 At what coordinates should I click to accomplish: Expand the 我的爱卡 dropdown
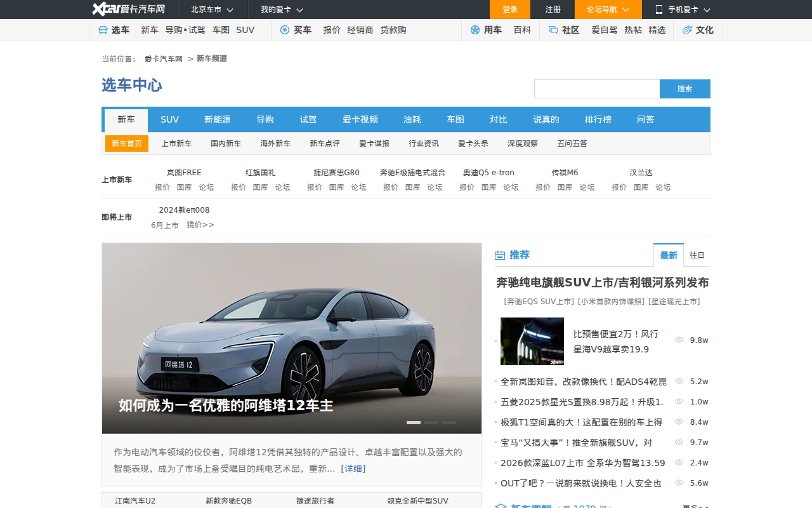[282, 10]
